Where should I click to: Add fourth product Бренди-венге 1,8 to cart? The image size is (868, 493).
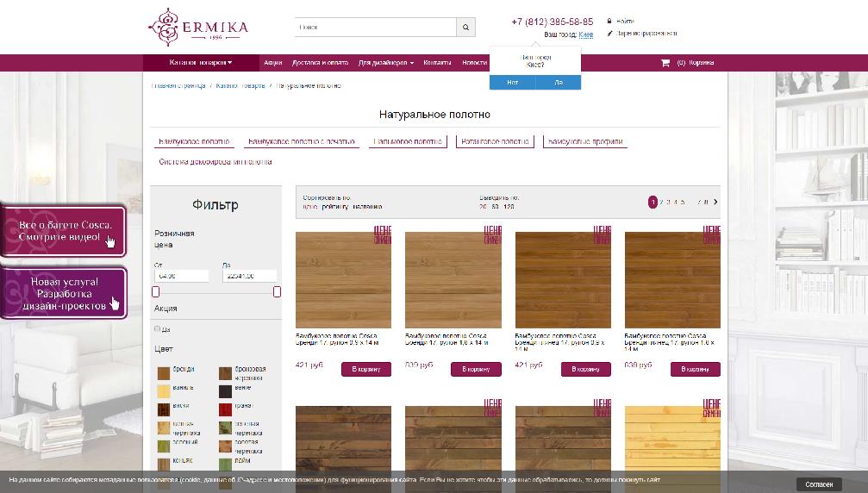click(x=696, y=369)
